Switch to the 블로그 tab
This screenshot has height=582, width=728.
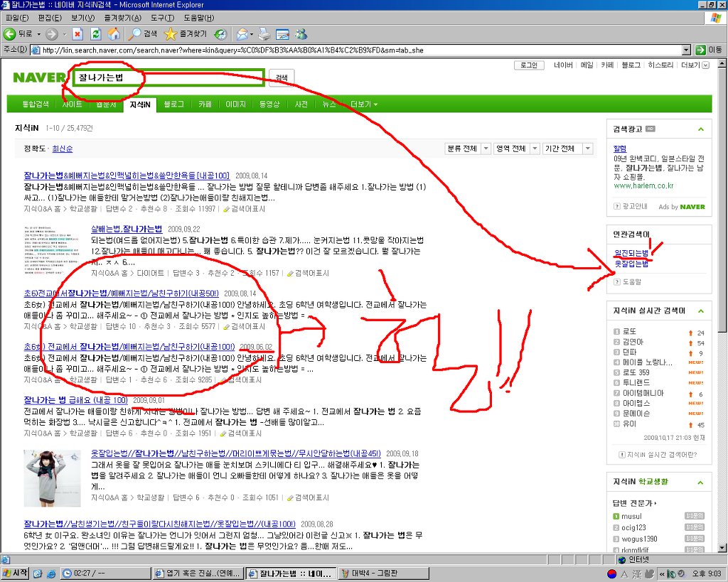click(x=173, y=104)
